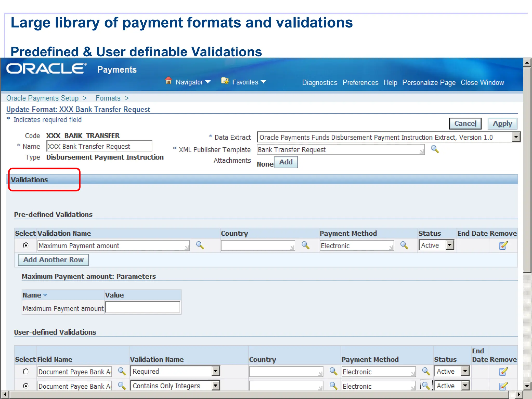Open Status dropdown in Required row
Viewport: 532px width, 399px height.
point(465,371)
